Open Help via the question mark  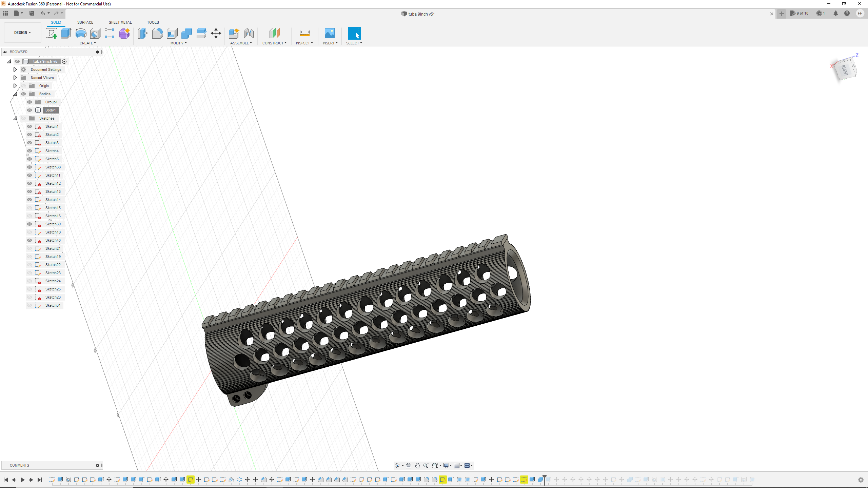coord(847,13)
